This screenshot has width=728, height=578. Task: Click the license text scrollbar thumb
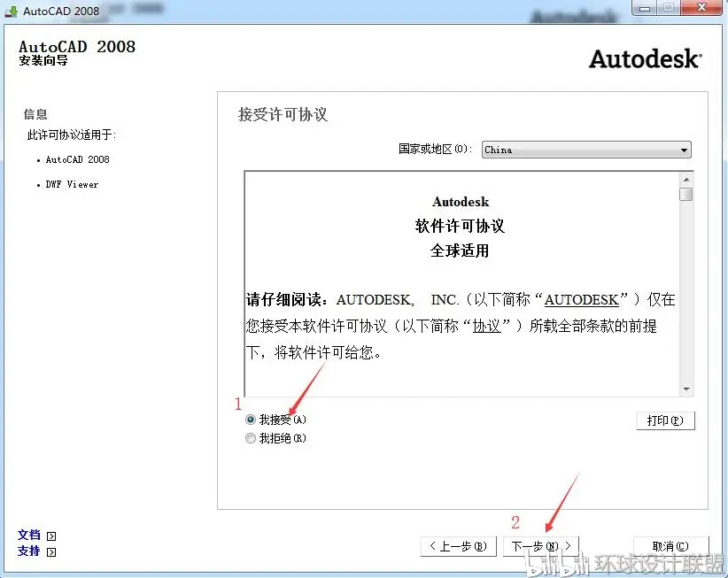pos(686,194)
